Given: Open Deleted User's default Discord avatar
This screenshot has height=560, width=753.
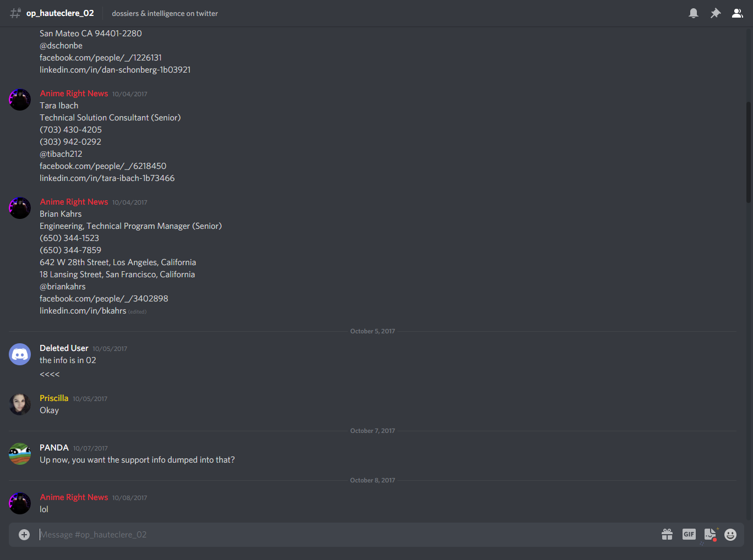Looking at the screenshot, I should (20, 354).
